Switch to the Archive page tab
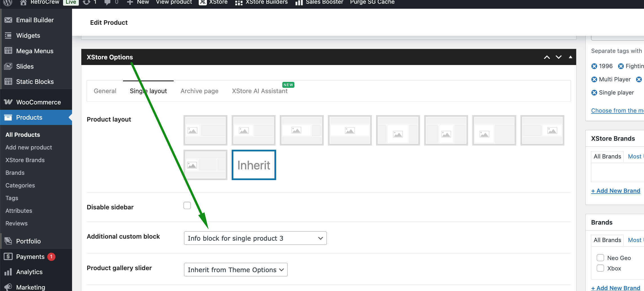The image size is (644, 291). pos(199,91)
